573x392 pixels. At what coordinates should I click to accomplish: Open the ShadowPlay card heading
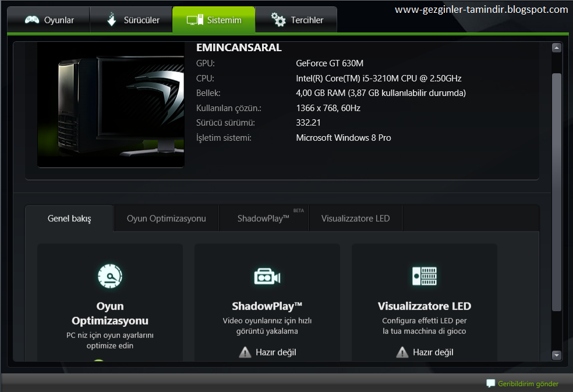coord(267,306)
